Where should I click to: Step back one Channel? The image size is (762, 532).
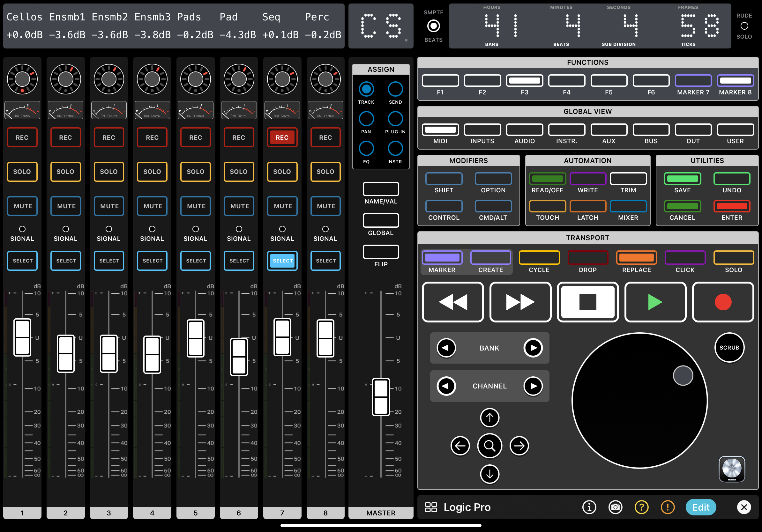(446, 386)
